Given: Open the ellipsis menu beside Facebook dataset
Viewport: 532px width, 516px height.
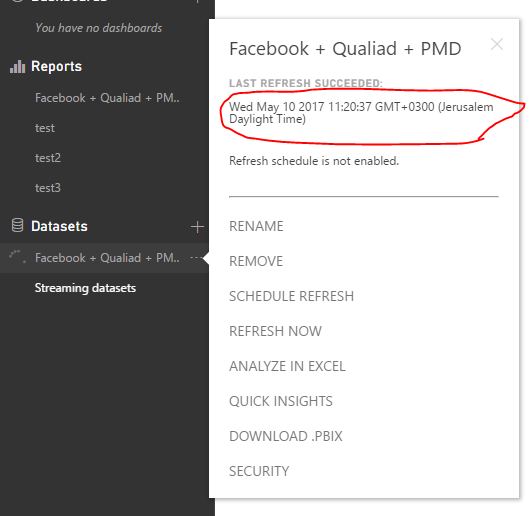Looking at the screenshot, I should 195,258.
